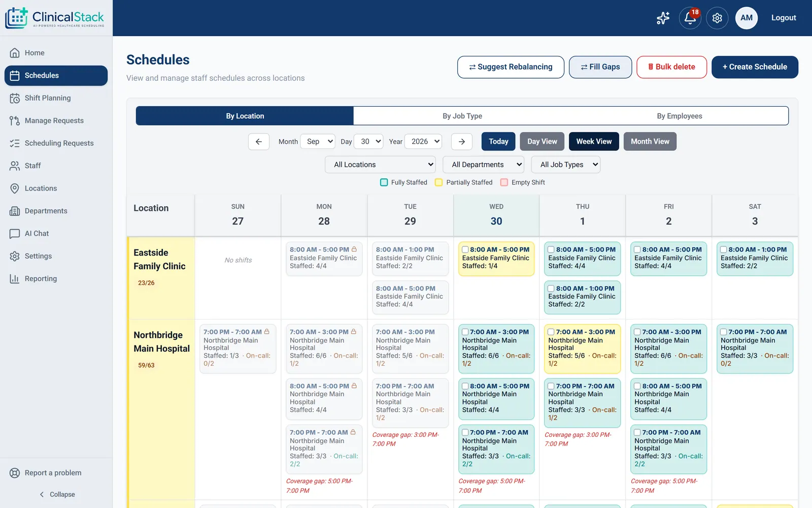812x508 pixels.
Task: Click the Shift Planning calendar-clock icon
Action: click(15, 98)
